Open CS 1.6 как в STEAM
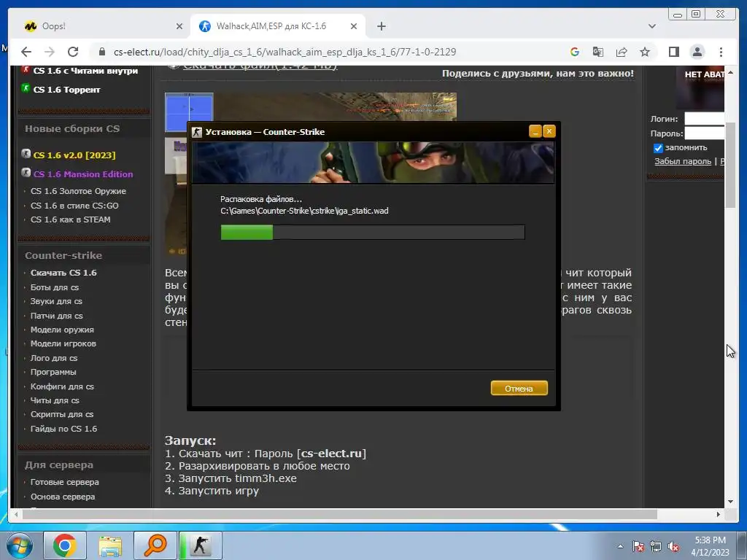The image size is (747, 560). pyautogui.click(x=71, y=219)
